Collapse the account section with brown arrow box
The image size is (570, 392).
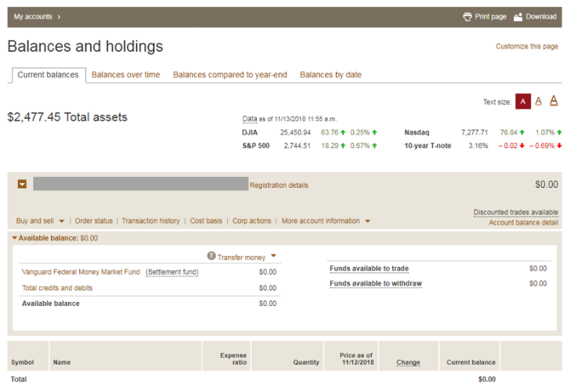[x=22, y=185]
